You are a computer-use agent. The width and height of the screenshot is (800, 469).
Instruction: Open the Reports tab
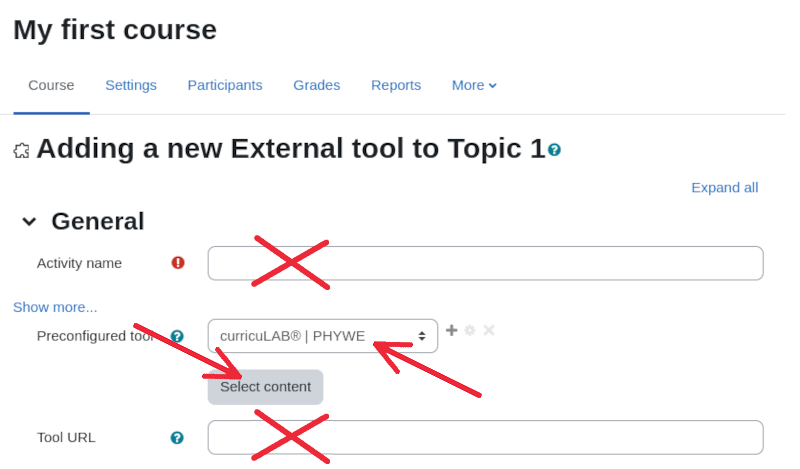pos(396,85)
